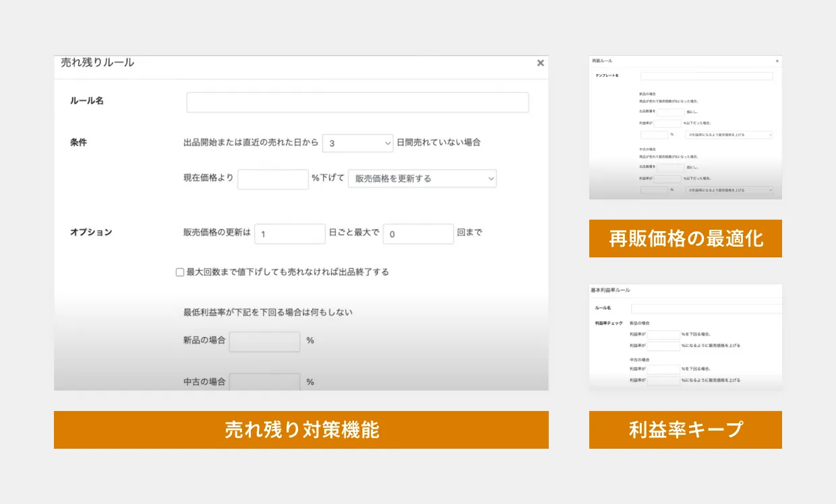Close the 再販ルール dialog
The height and width of the screenshot is (504, 836).
pyautogui.click(x=777, y=61)
